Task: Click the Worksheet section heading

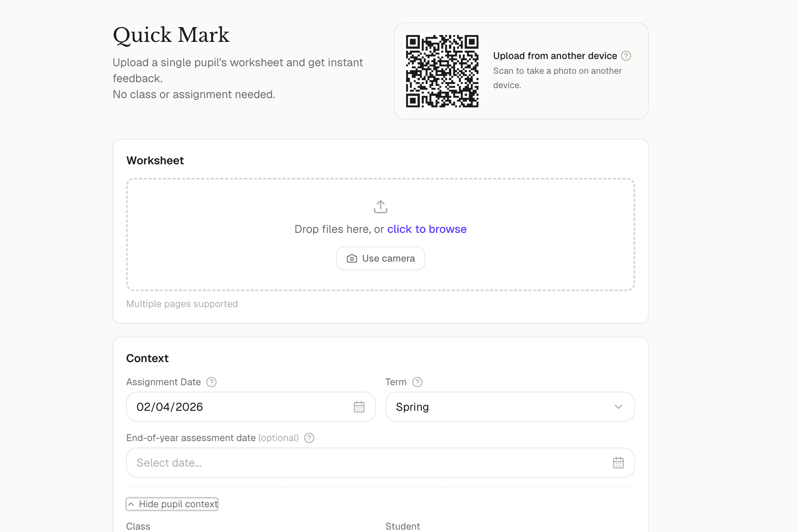Action: tap(155, 160)
